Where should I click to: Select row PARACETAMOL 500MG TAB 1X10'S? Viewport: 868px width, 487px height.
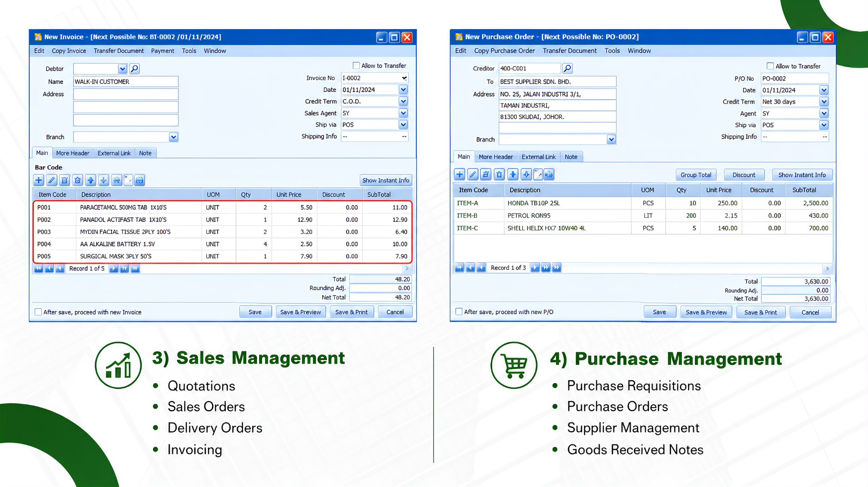pyautogui.click(x=222, y=207)
